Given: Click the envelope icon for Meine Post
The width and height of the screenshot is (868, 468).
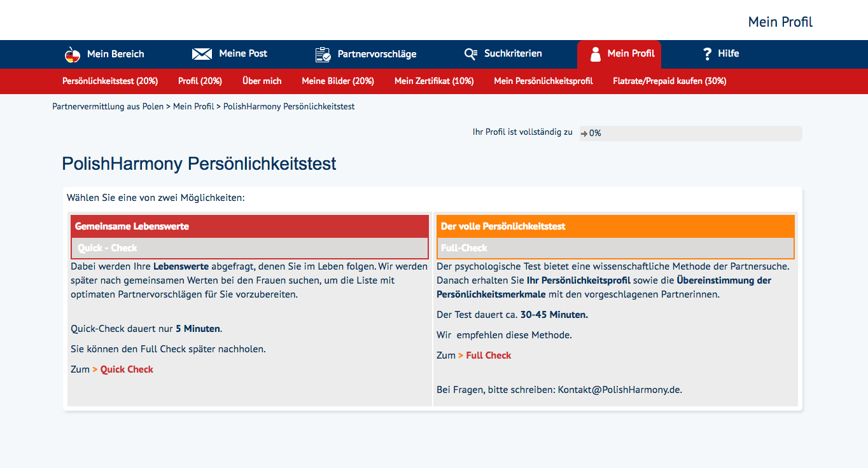Looking at the screenshot, I should [x=202, y=54].
